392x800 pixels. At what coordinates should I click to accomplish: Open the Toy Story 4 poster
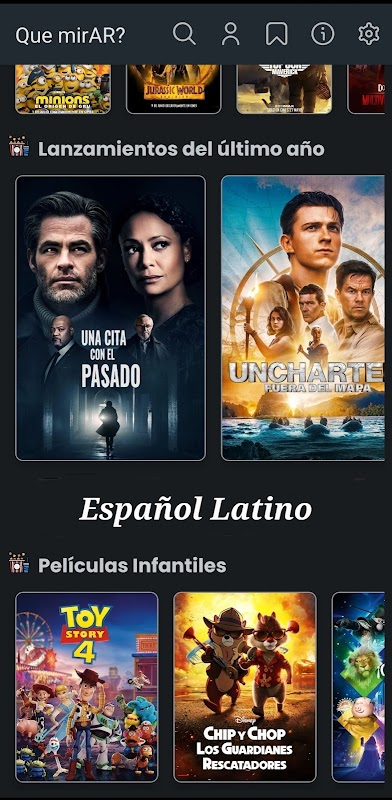tap(87, 687)
